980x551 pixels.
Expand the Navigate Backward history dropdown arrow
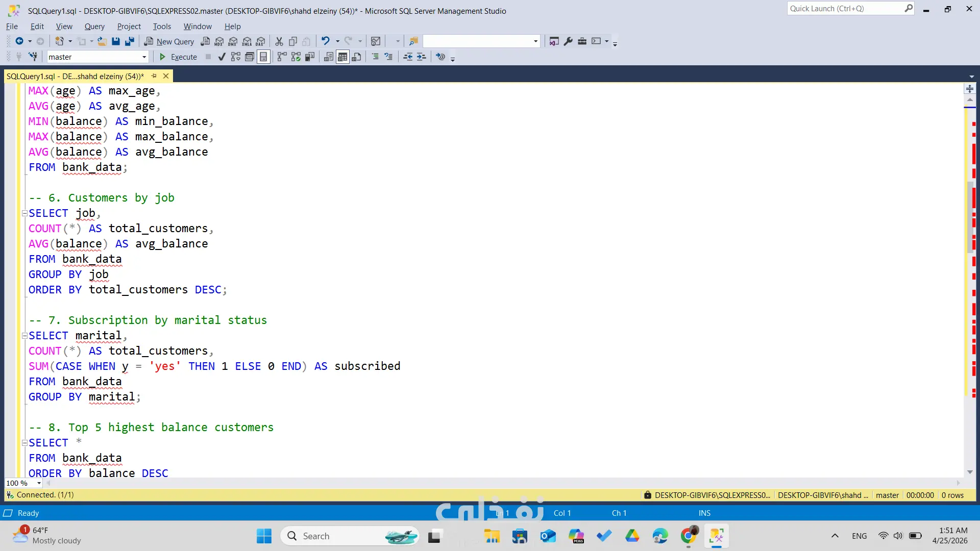point(30,41)
